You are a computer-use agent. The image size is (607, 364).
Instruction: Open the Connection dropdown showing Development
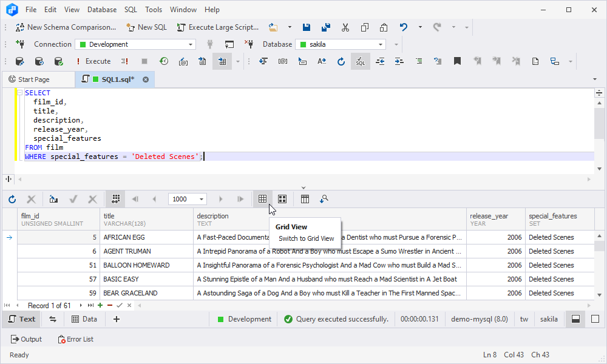135,44
